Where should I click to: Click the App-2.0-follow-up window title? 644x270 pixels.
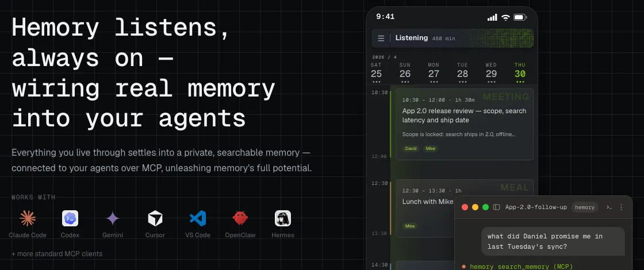(x=536, y=207)
